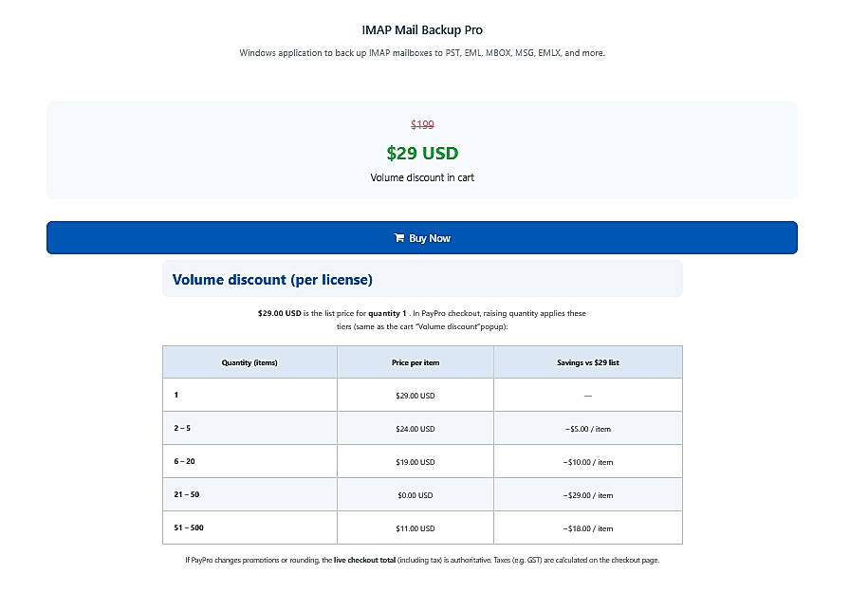Click the 'Quantity (items)' column header
The height and width of the screenshot is (592, 868).
(x=249, y=362)
